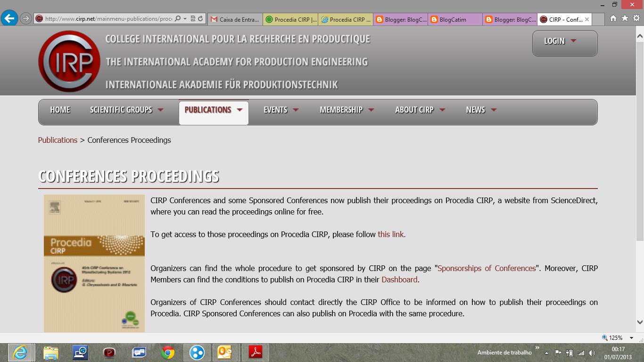Image resolution: width=644 pixels, height=362 pixels.
Task: Click inside the URL address field
Action: click(108, 19)
